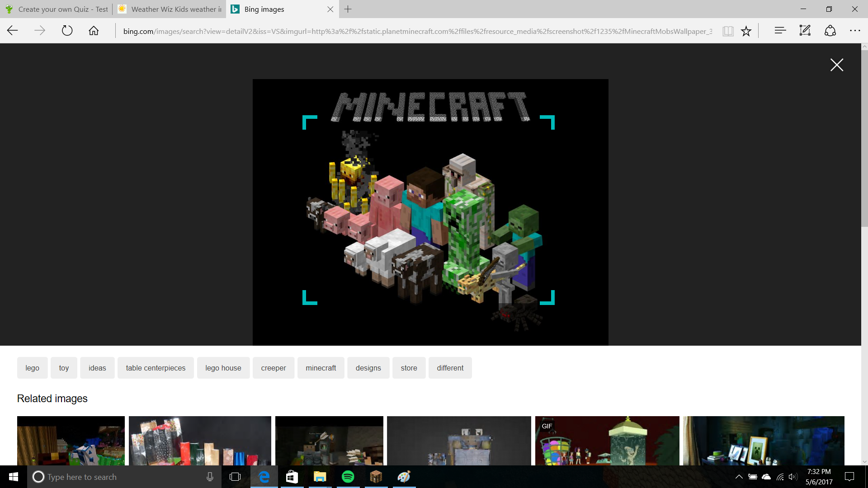Open first related image thumbnail
Viewport: 868px width, 488px height.
click(71, 441)
